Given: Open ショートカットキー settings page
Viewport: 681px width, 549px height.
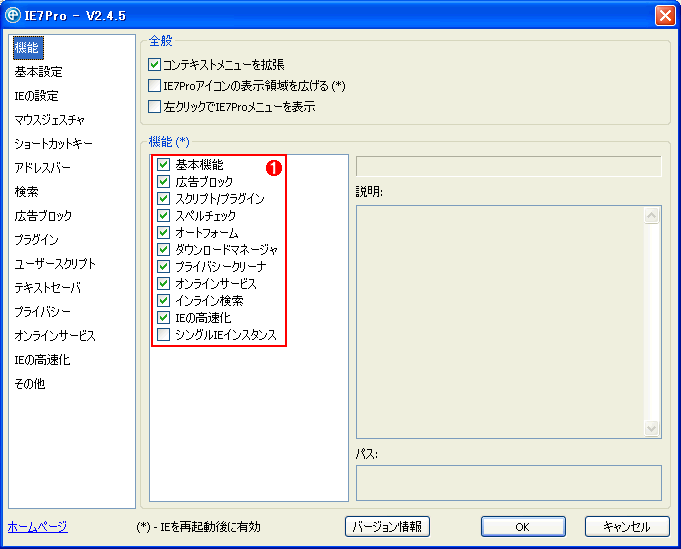Looking at the screenshot, I should (x=53, y=144).
